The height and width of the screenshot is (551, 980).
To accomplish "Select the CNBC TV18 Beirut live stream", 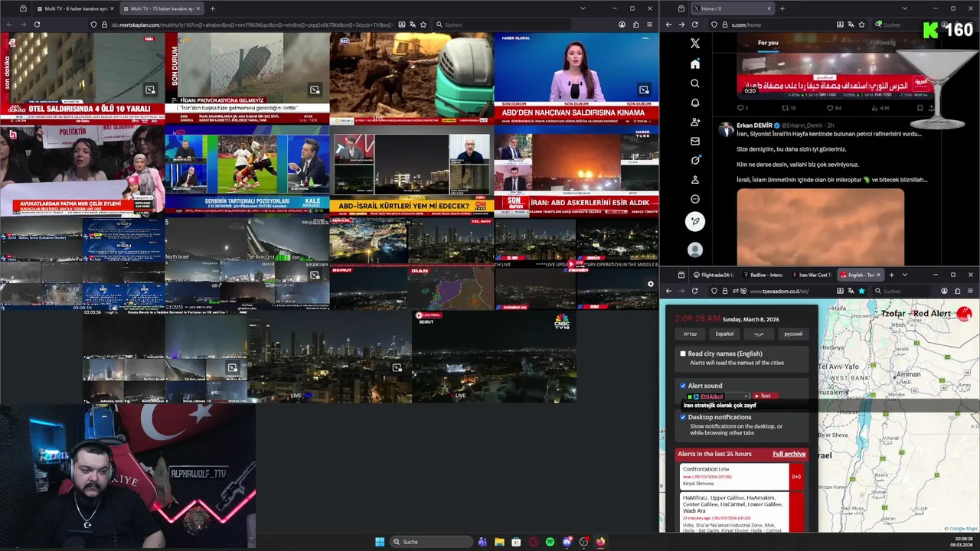I will (494, 356).
